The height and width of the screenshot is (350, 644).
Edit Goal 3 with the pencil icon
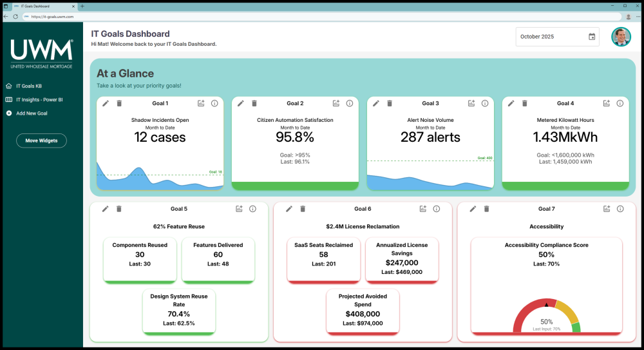[376, 103]
